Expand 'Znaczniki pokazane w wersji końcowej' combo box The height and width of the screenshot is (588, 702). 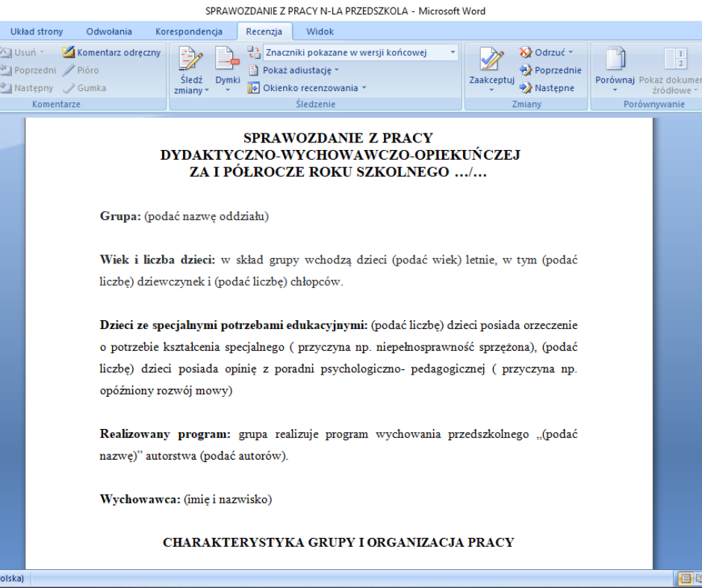click(x=453, y=52)
